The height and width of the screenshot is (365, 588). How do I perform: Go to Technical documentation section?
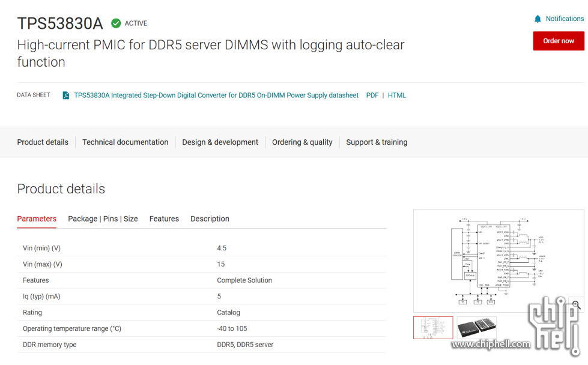[126, 142]
